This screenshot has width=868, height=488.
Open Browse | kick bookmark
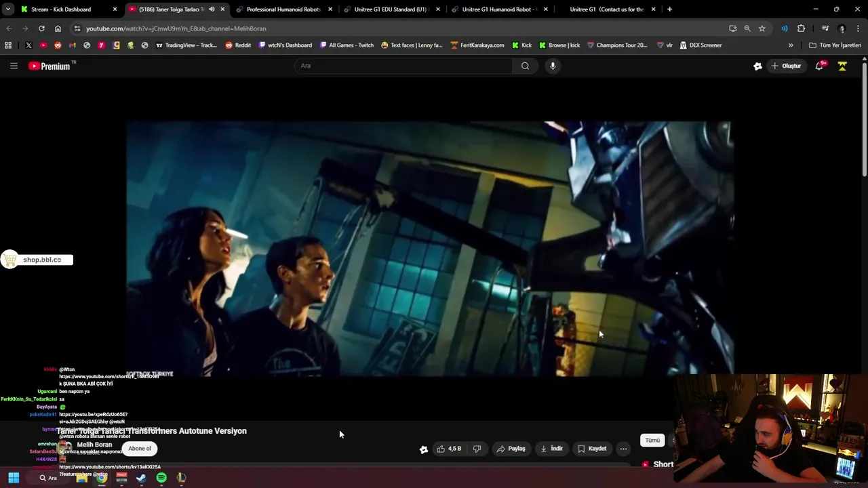559,45
